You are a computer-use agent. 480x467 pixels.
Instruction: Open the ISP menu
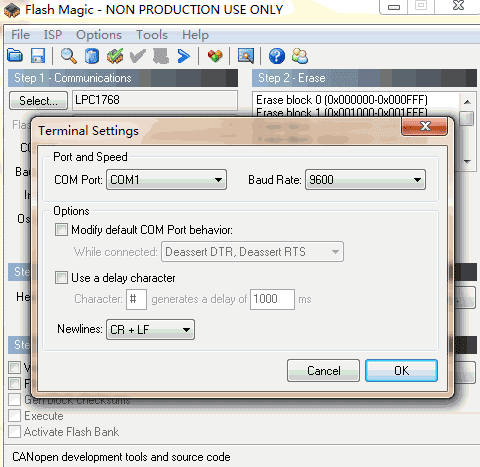click(x=53, y=35)
